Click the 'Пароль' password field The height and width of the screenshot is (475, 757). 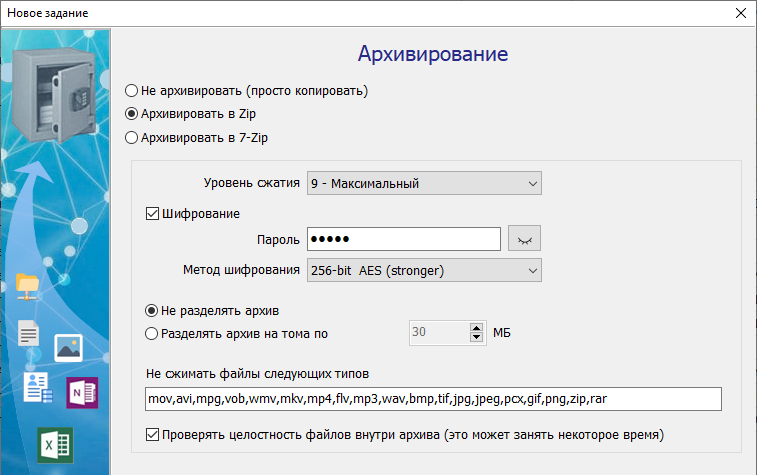pos(403,239)
